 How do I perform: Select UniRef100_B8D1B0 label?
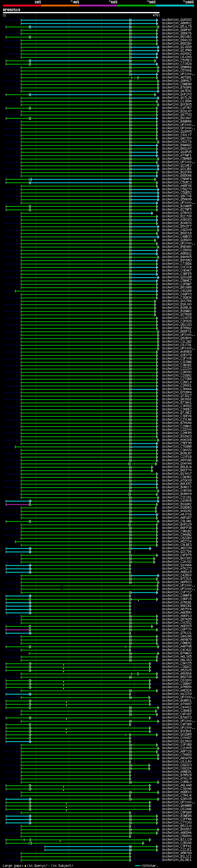[177, 43]
